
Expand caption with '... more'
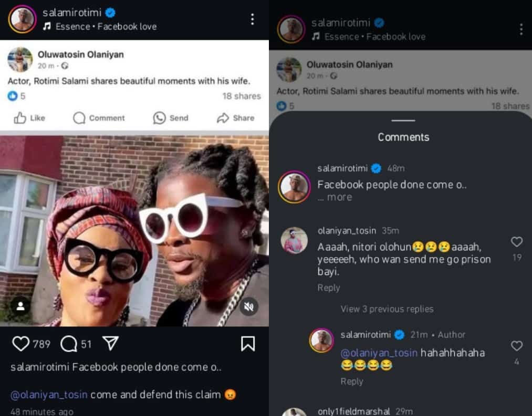click(x=335, y=197)
